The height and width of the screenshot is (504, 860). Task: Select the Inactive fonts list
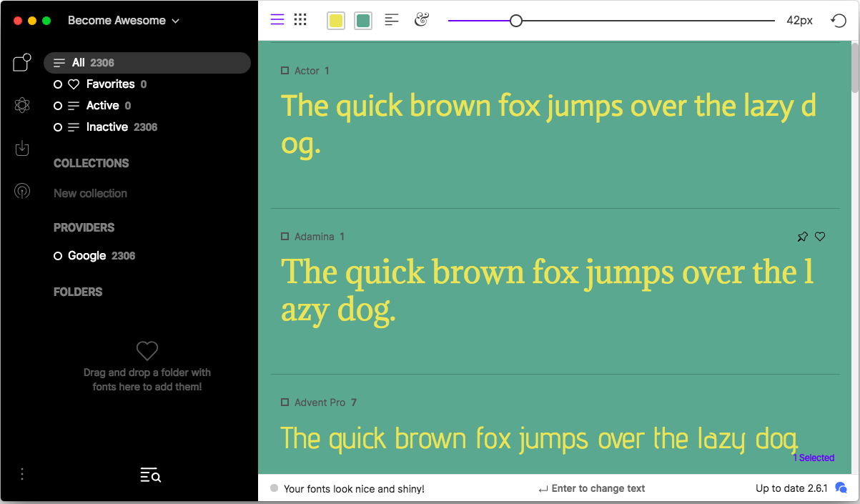[107, 127]
